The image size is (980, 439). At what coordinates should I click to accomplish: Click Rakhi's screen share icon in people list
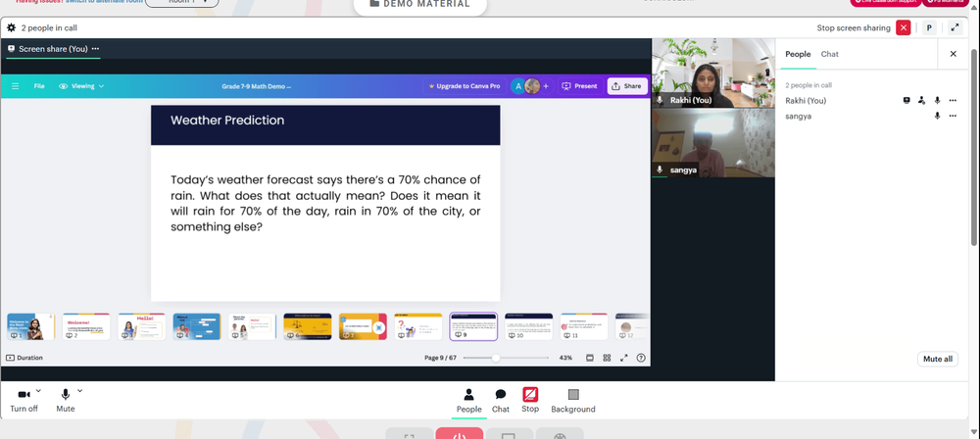tap(906, 100)
